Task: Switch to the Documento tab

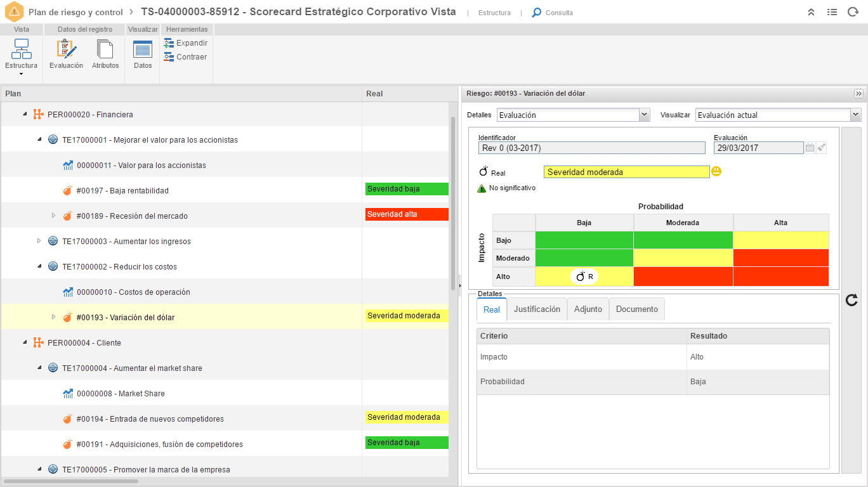Action: (637, 309)
